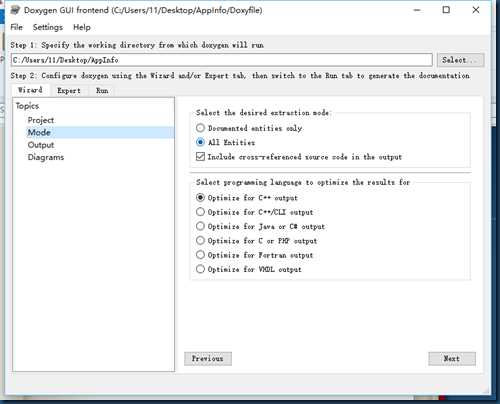Image resolution: width=500 pixels, height=404 pixels.
Task: Switch to the Expert tab
Action: tap(69, 91)
